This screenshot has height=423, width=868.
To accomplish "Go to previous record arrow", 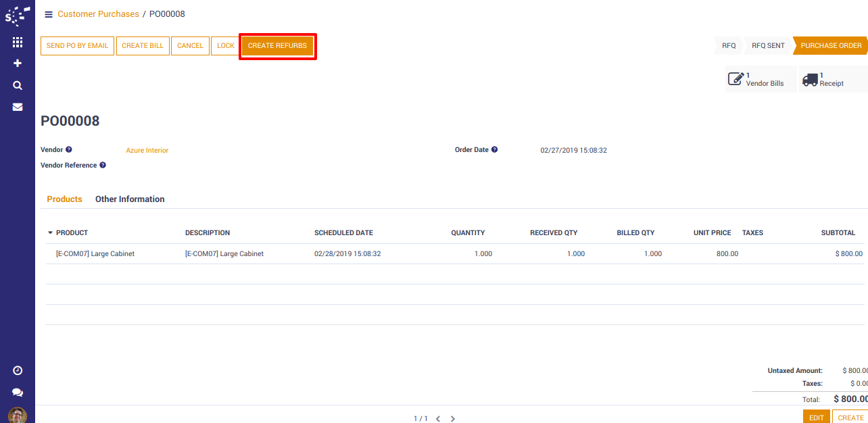I will [438, 419].
